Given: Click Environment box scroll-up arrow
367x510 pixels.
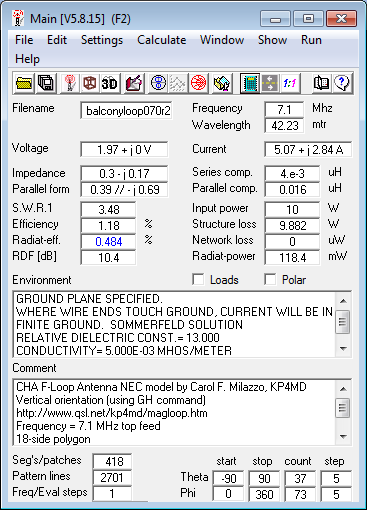Looking at the screenshot, I should point(343,301).
